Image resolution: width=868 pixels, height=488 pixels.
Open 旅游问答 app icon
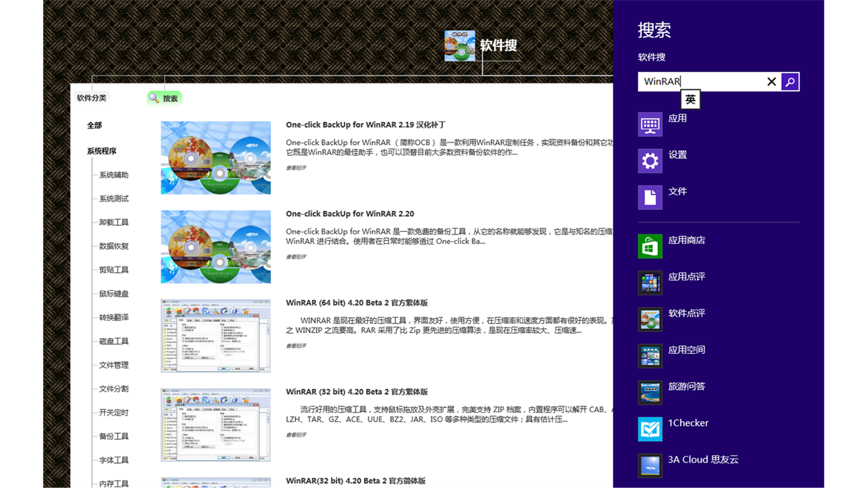pyautogui.click(x=650, y=392)
